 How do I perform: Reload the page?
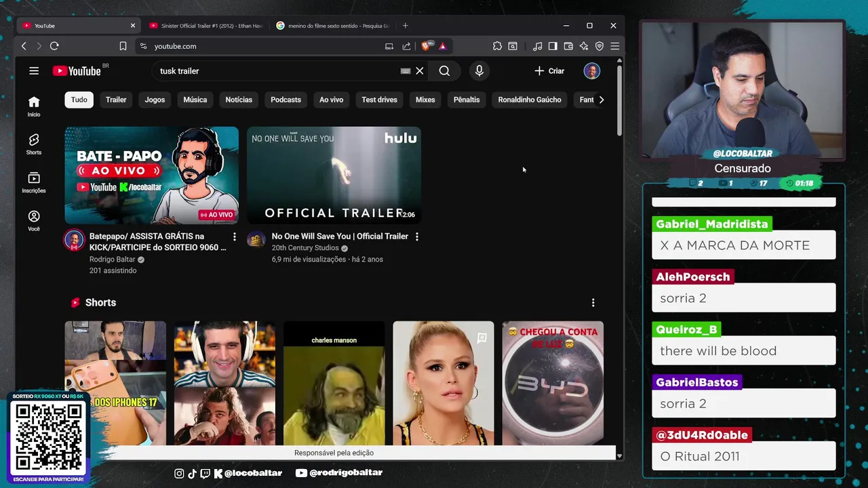tap(54, 46)
